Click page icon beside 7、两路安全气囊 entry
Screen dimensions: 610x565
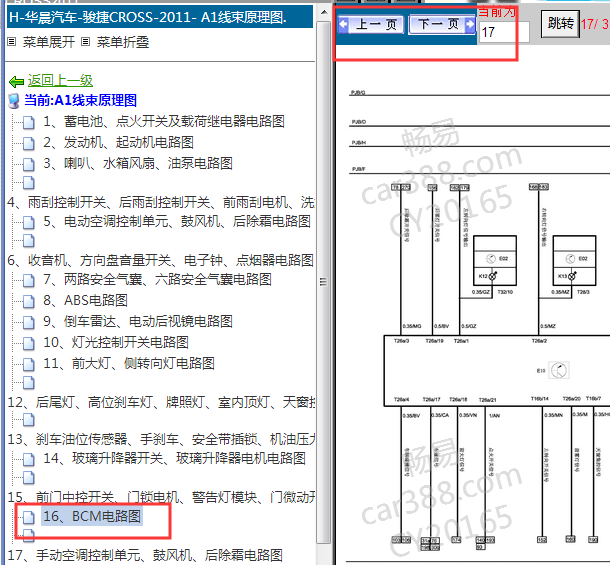tap(28, 281)
